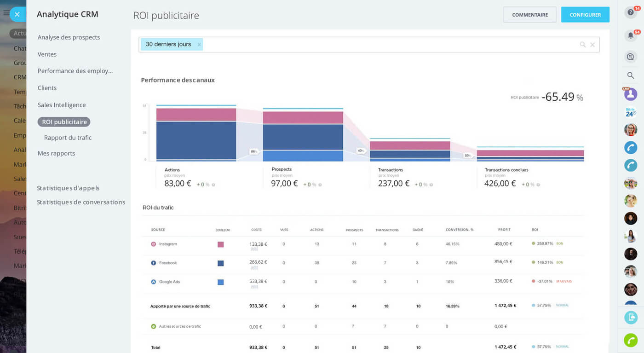Expand 'Statistiques d'appels' section
This screenshot has height=353, width=644.
click(x=68, y=188)
